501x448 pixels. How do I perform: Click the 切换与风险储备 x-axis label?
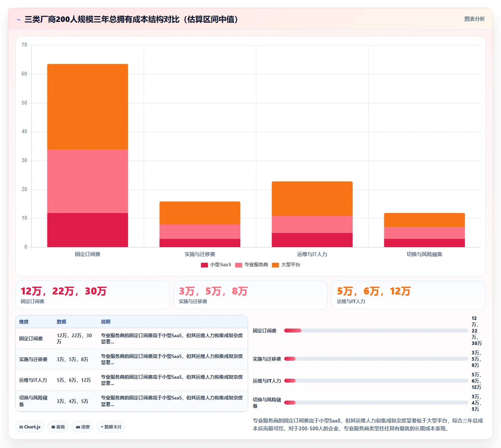(424, 254)
